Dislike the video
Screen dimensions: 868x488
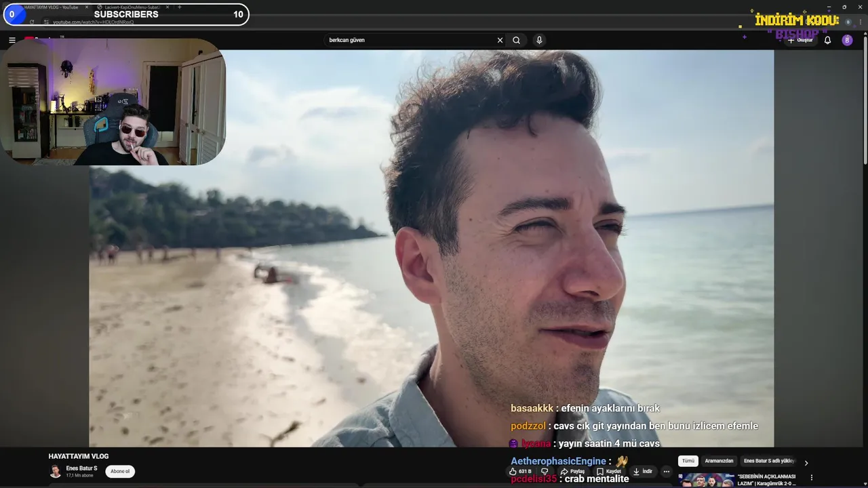(544, 471)
